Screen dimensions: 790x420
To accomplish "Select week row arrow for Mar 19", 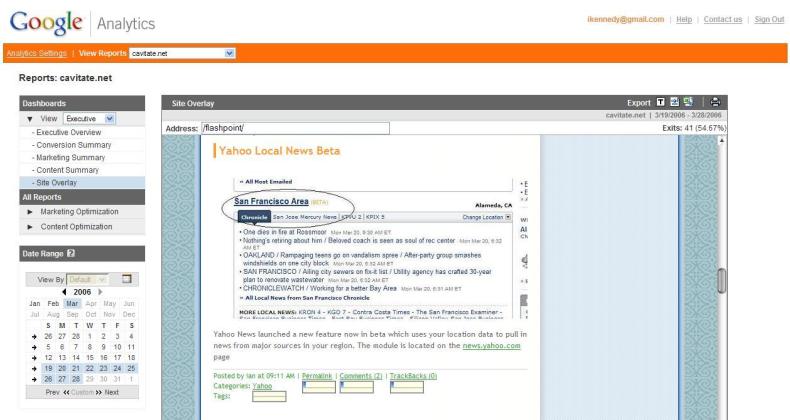I will pyautogui.click(x=34, y=369).
